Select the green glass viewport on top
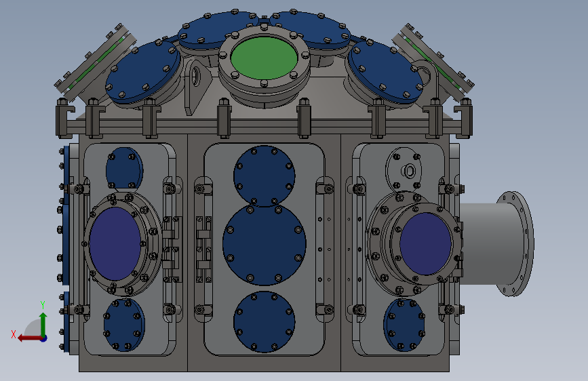Screen dimensions: 588x381 coord(264,58)
